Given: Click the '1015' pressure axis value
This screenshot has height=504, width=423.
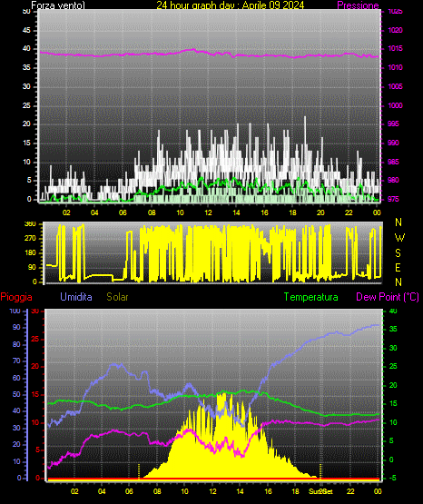Looking at the screenshot, I should click(x=395, y=48).
